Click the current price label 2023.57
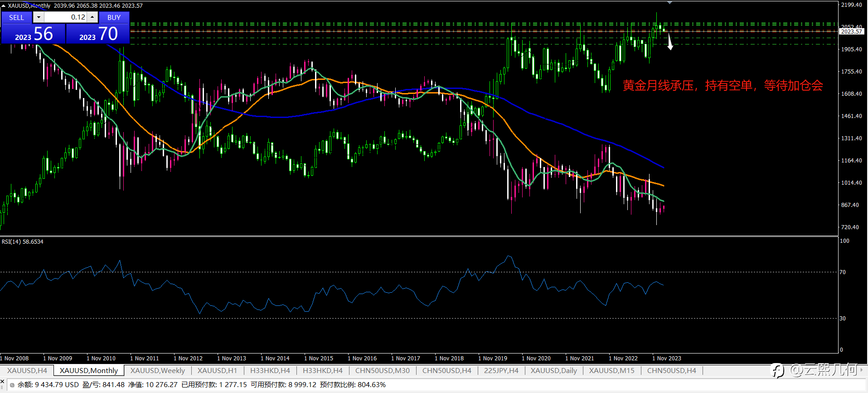Screen dimensions: 868x393 [851, 31]
